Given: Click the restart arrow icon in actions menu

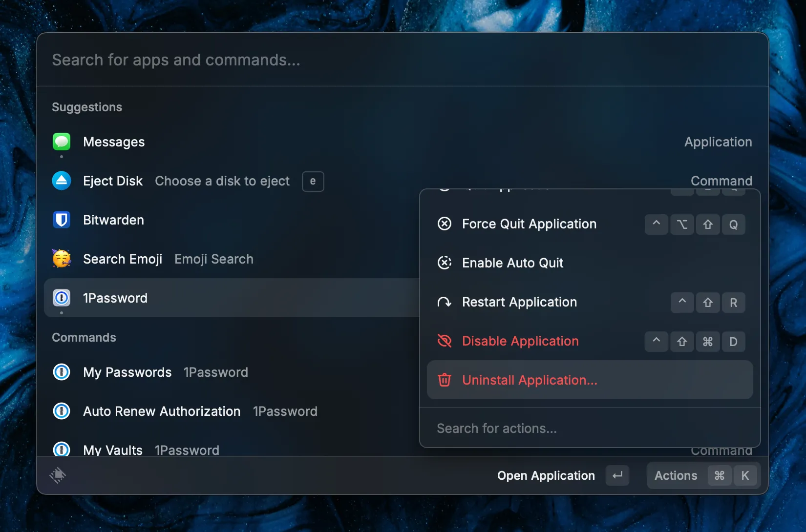Looking at the screenshot, I should click(x=444, y=302).
